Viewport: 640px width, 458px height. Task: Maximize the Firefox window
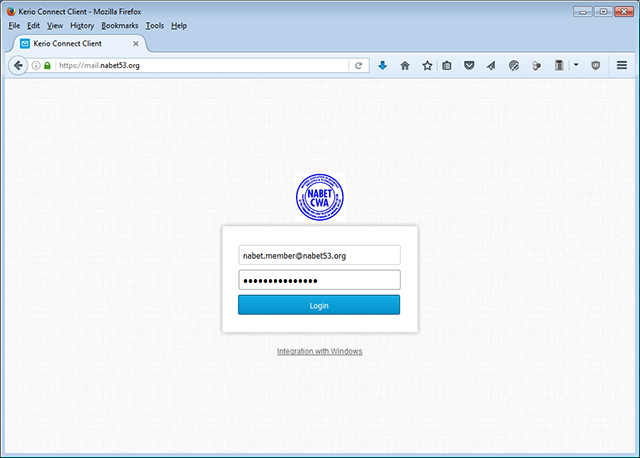pyautogui.click(x=603, y=11)
